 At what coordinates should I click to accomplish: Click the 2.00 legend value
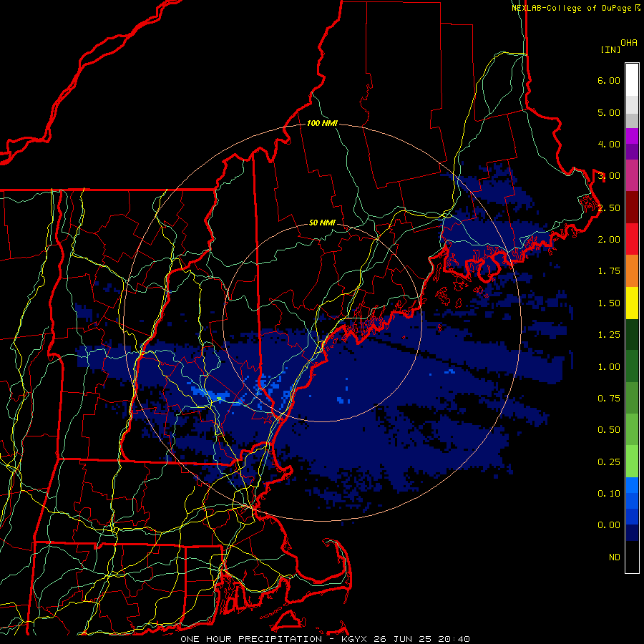pos(609,240)
